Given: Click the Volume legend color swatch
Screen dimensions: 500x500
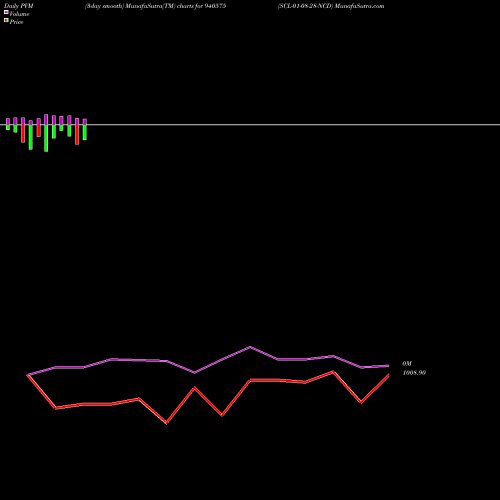Looking at the screenshot, I should tap(6, 12).
